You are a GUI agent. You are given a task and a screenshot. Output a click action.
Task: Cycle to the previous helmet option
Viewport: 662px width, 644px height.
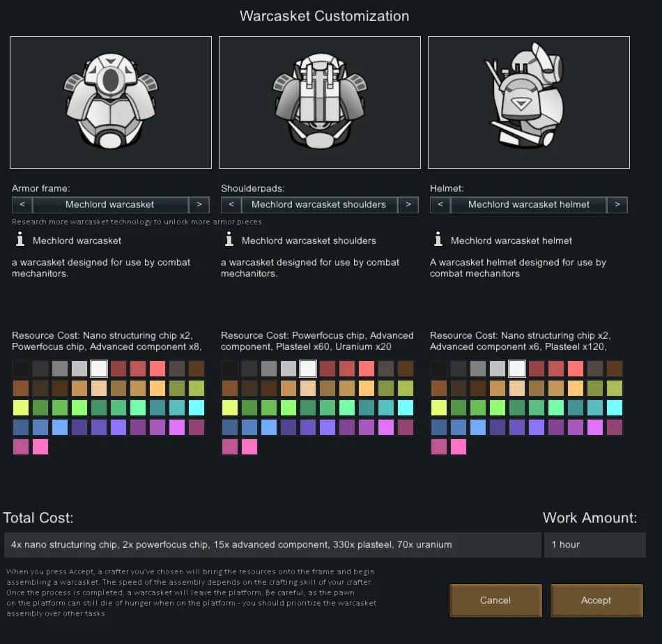[440, 205]
